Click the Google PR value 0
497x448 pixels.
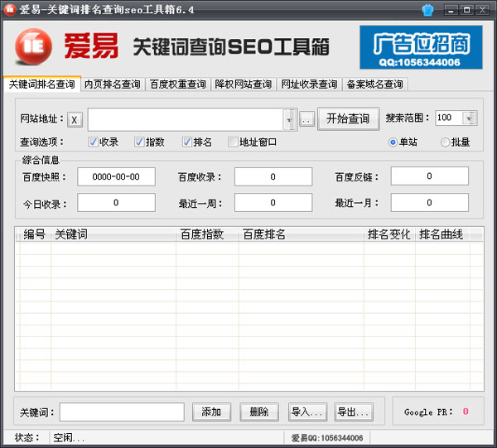click(466, 412)
